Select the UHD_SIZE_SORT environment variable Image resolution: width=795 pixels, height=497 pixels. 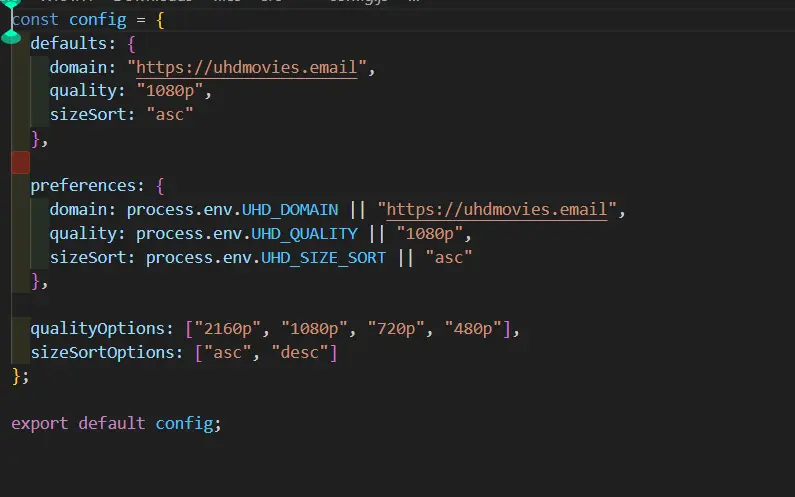[x=323, y=257]
